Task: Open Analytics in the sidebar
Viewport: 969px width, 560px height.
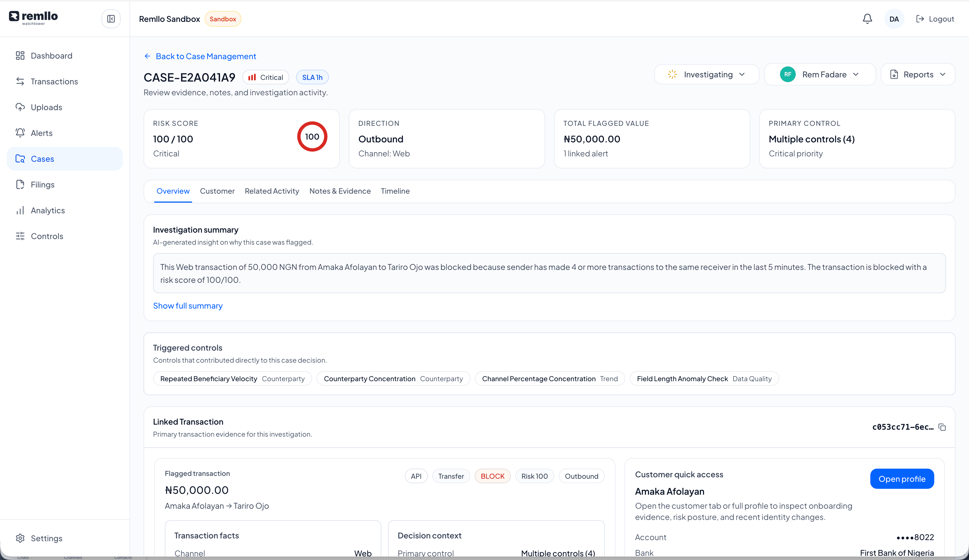Action: [64, 210]
